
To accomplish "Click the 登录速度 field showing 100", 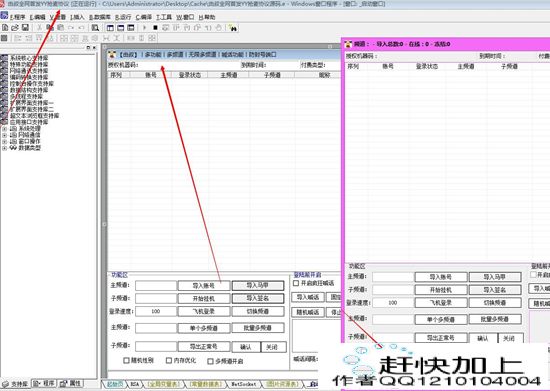I will pyautogui.click(x=156, y=311).
